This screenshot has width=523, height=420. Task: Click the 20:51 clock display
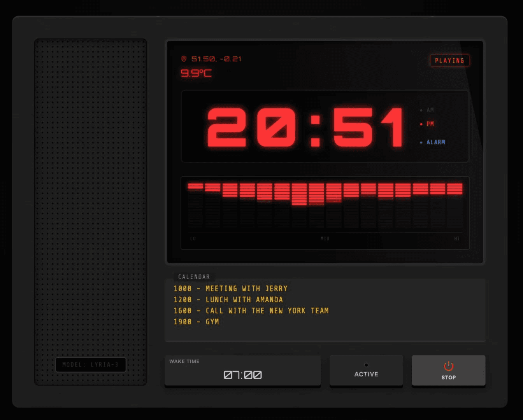click(x=305, y=127)
